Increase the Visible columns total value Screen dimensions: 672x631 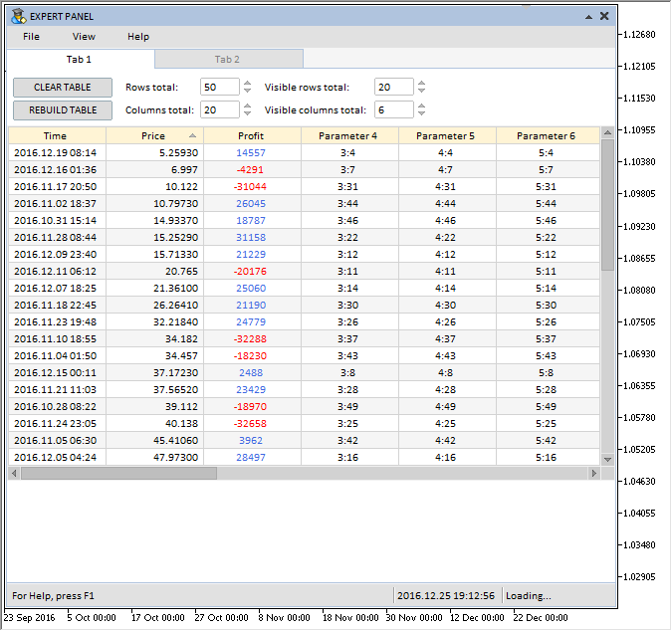click(422, 105)
